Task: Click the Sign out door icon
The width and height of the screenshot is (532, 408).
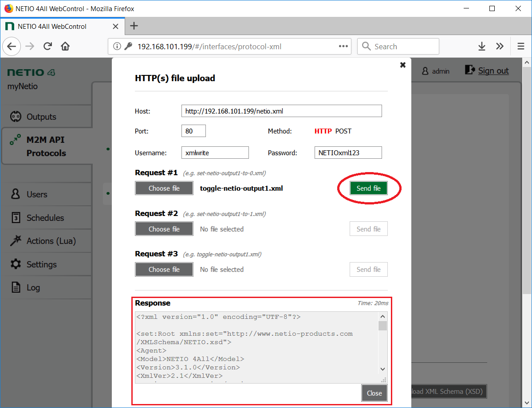Action: (470, 70)
